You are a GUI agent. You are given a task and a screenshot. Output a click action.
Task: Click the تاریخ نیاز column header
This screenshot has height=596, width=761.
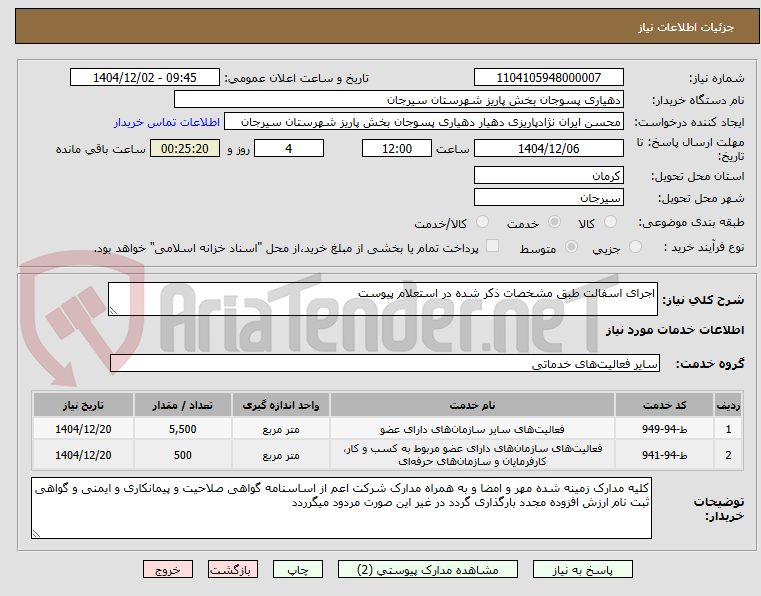pos(83,405)
